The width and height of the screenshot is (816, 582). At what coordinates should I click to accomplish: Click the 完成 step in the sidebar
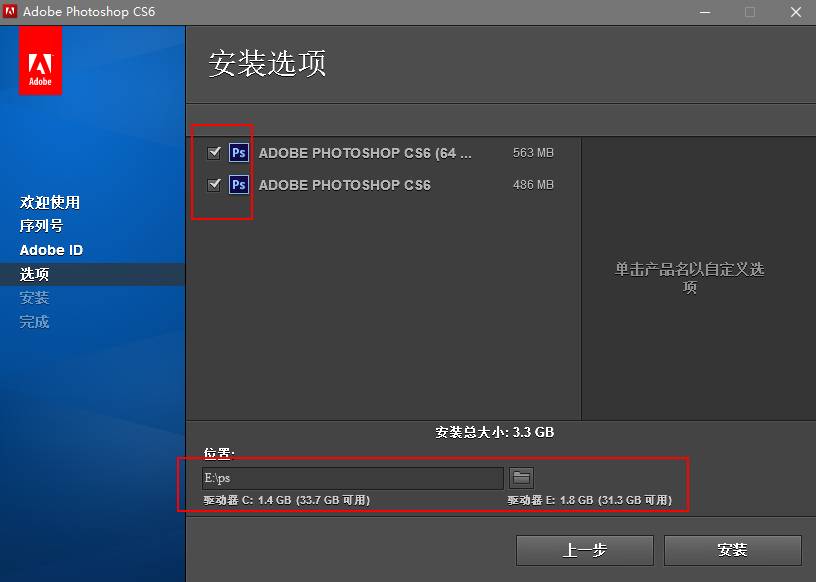(34, 321)
